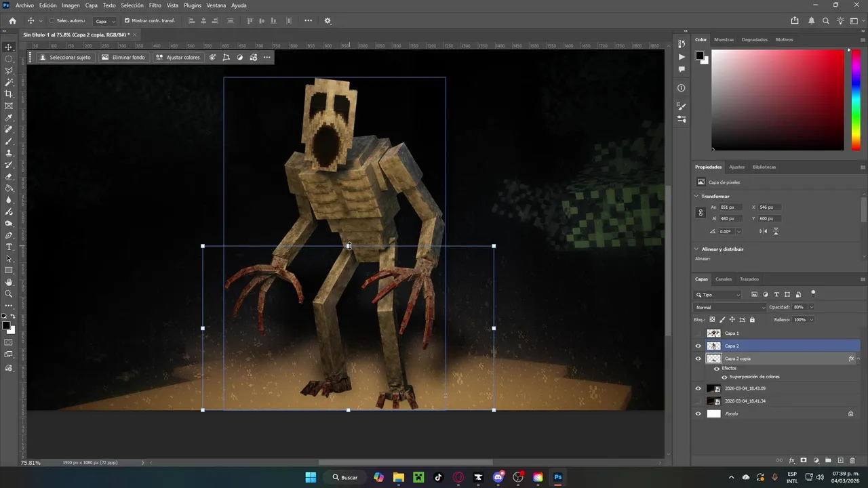
Task: Select the Blur tool
Action: [9, 200]
